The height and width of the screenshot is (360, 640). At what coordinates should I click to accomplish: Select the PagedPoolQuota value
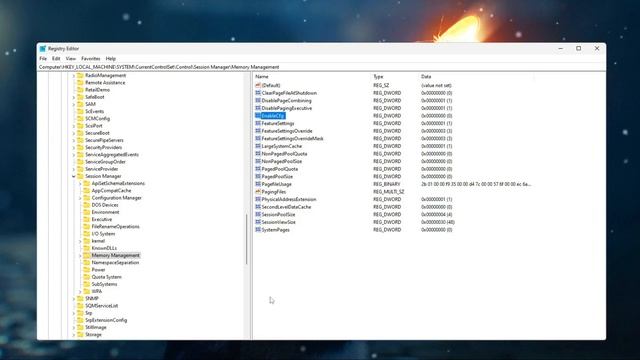pyautogui.click(x=280, y=169)
